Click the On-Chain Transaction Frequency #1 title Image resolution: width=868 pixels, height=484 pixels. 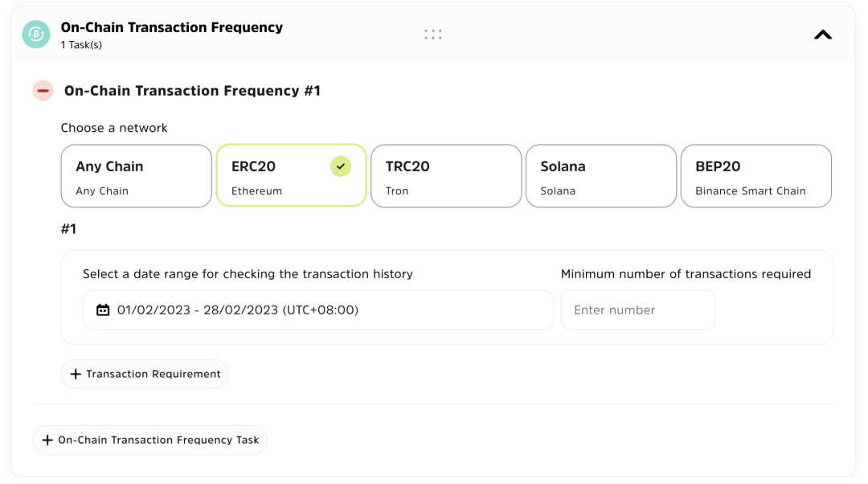click(192, 91)
